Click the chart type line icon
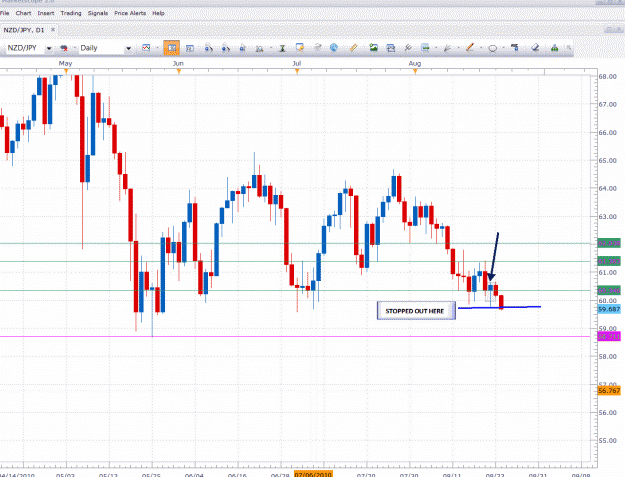The image size is (625, 477). pyautogui.click(x=146, y=48)
